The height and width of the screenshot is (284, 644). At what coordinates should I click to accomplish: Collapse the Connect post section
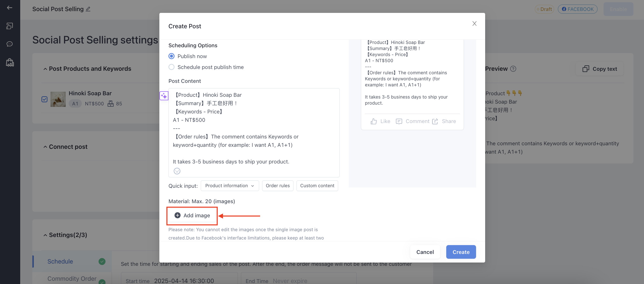point(45,147)
